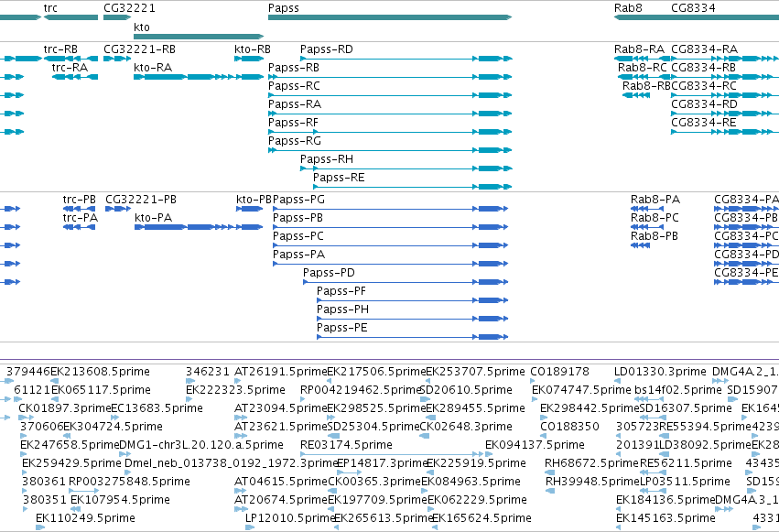This screenshot has height=532, width=779.
Task: Click the CG32221-RB transcript
Action: (x=117, y=59)
